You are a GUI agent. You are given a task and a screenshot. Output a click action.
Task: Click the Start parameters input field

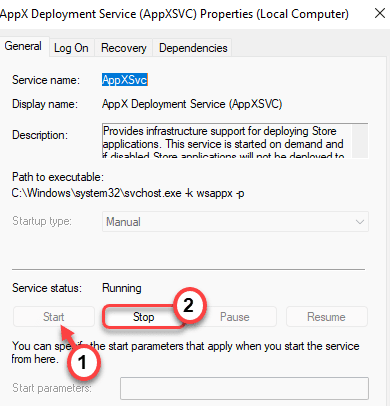coord(244,388)
